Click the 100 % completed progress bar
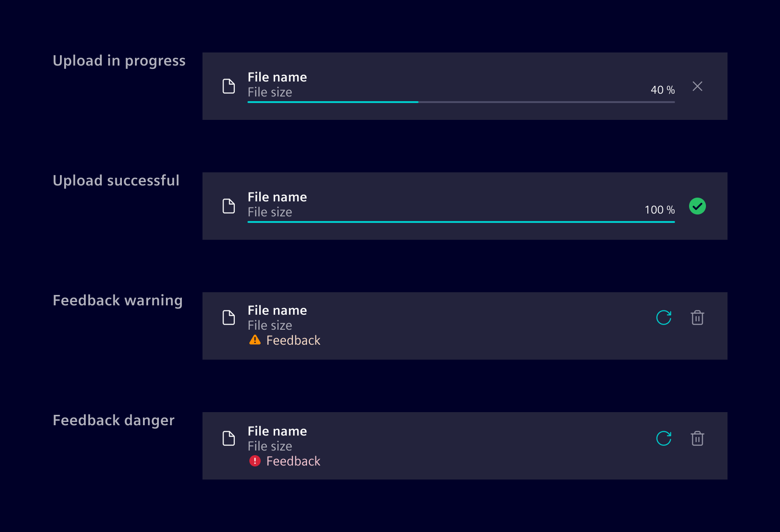The height and width of the screenshot is (532, 780). [461, 222]
